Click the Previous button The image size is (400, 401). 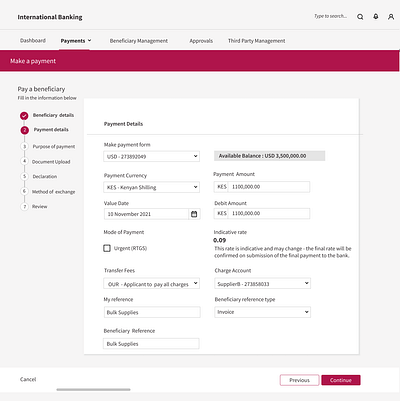(x=299, y=380)
